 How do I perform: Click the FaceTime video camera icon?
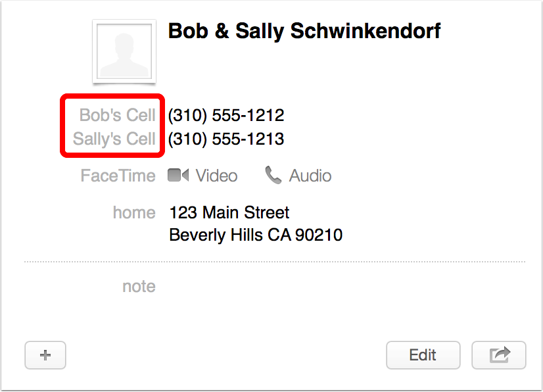pos(178,176)
